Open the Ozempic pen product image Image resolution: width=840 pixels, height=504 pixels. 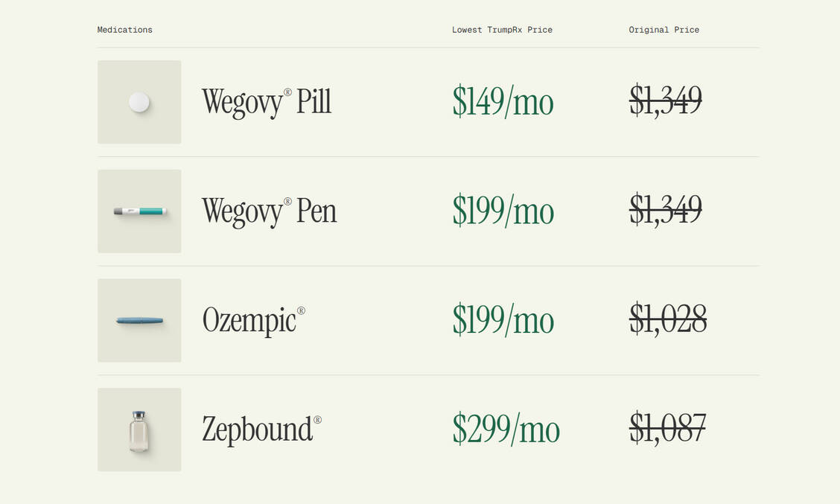tap(139, 321)
